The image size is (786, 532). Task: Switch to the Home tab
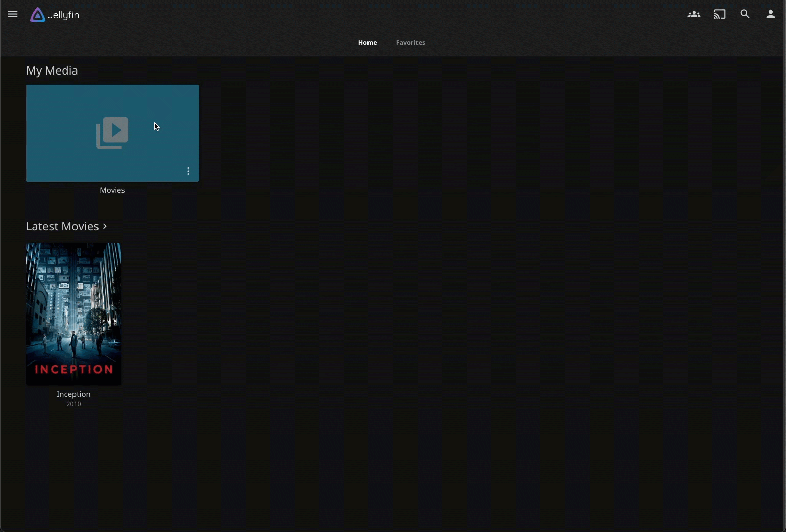point(367,43)
